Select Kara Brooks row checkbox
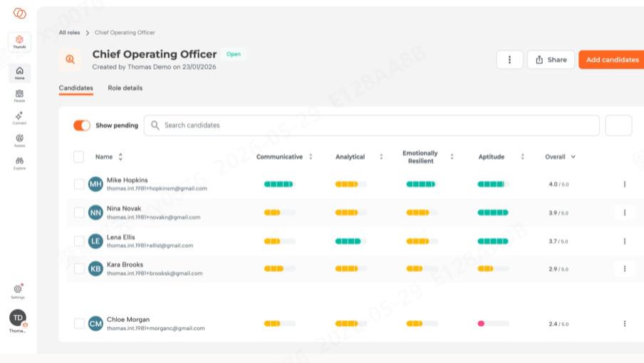Image resolution: width=644 pixels, height=363 pixels. click(79, 269)
